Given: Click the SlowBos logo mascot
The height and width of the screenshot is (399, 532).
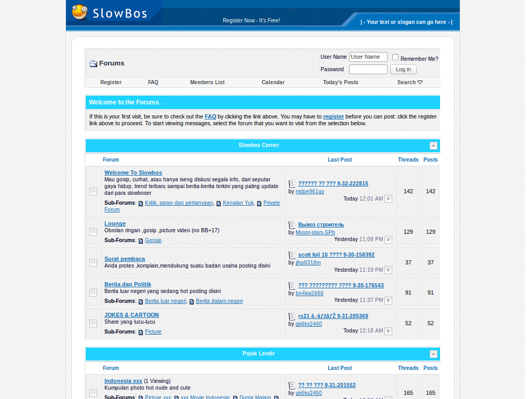Looking at the screenshot, I should point(80,12).
